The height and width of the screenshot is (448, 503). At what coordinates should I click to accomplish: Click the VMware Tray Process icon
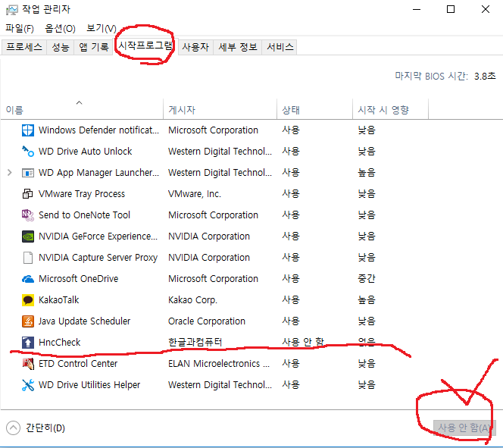coord(28,194)
